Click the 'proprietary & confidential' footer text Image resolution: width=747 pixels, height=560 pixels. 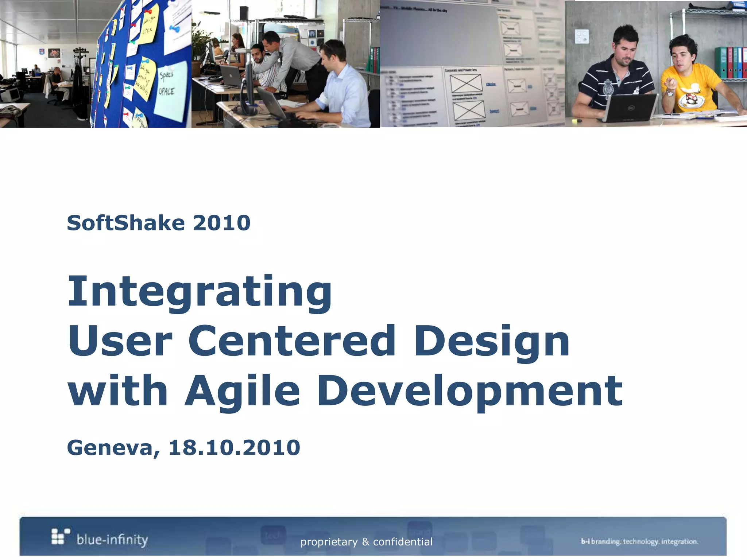(x=367, y=542)
